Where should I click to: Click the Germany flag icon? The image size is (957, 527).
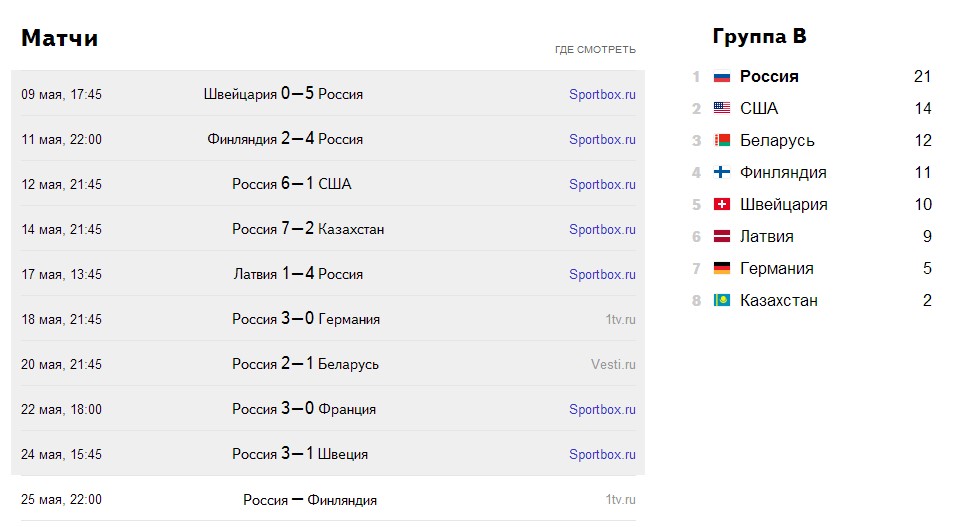(721, 268)
